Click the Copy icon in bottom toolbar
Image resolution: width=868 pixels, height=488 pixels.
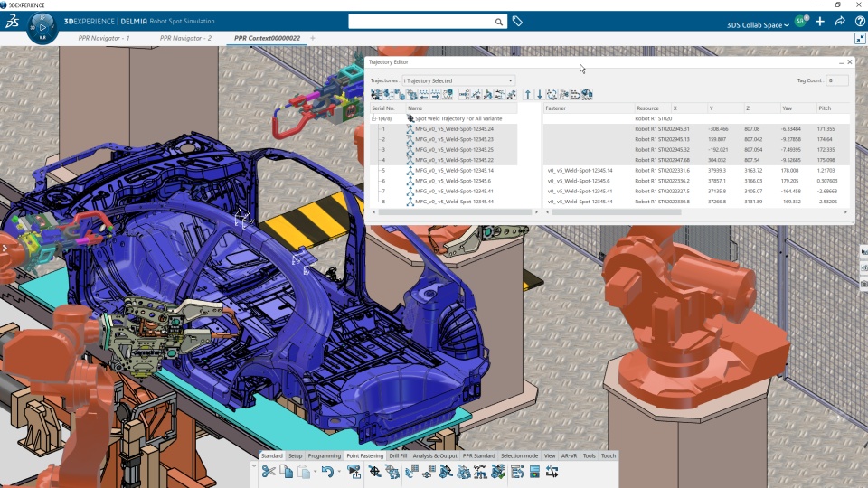(287, 472)
